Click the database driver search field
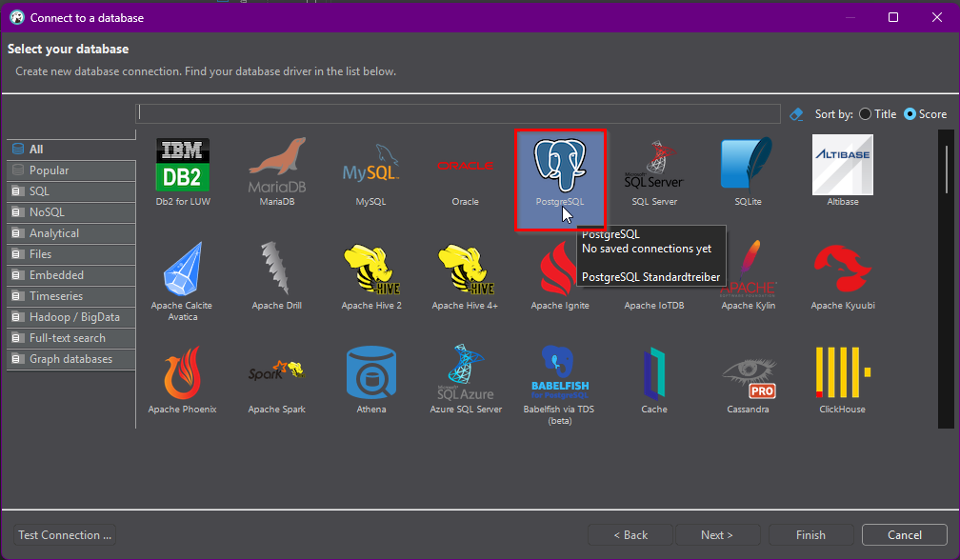960x560 pixels. click(457, 113)
